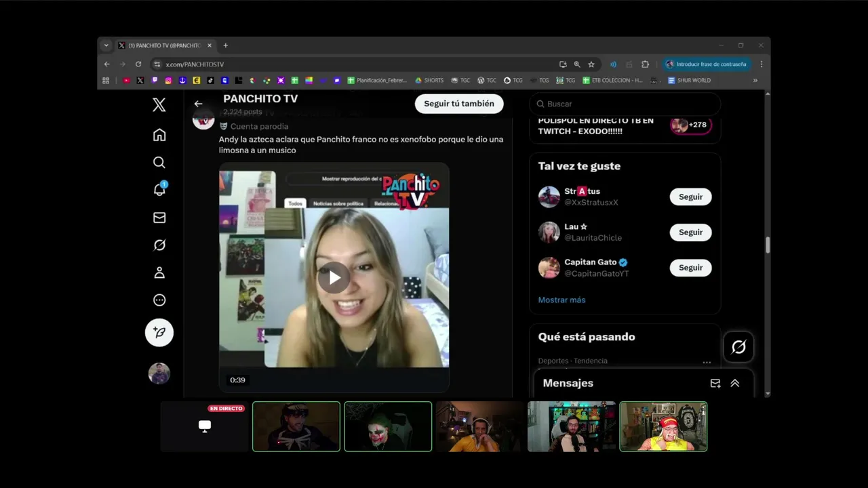Open the Instagram bookmark

(x=168, y=80)
